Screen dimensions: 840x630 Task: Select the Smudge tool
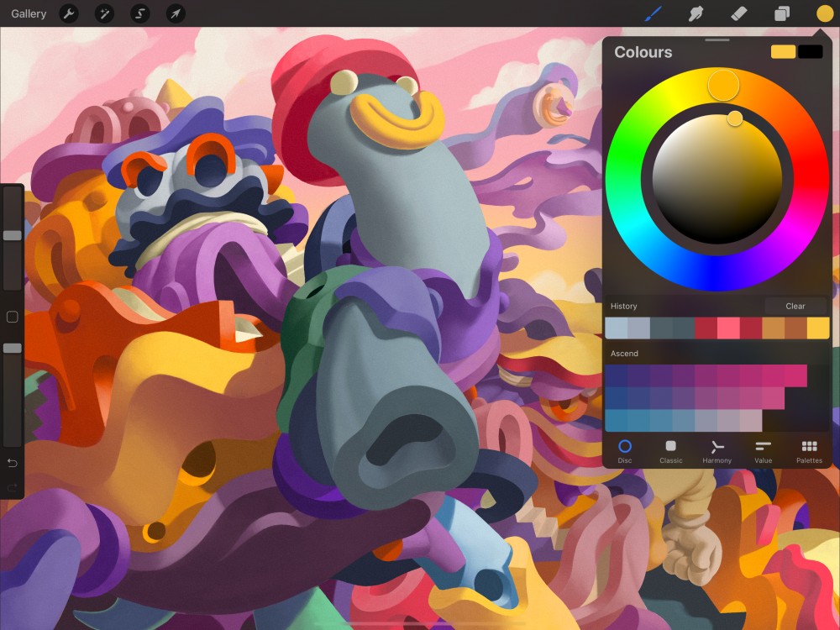pos(696,13)
